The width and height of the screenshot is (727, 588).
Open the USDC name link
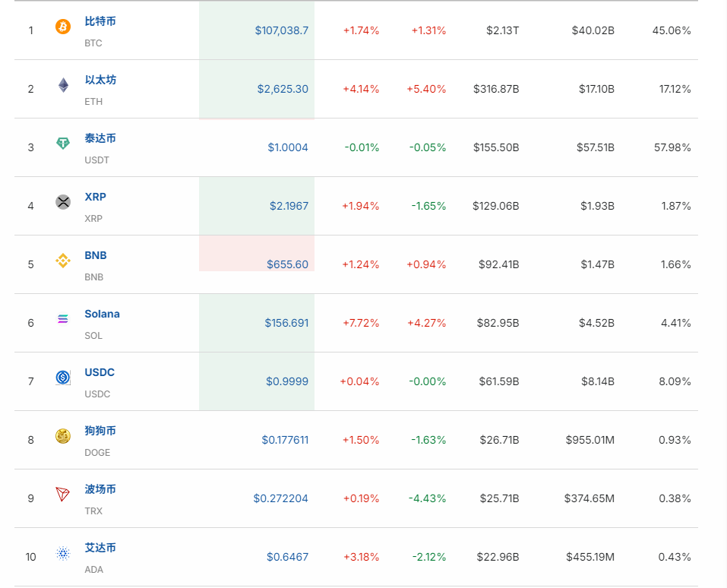[100, 372]
